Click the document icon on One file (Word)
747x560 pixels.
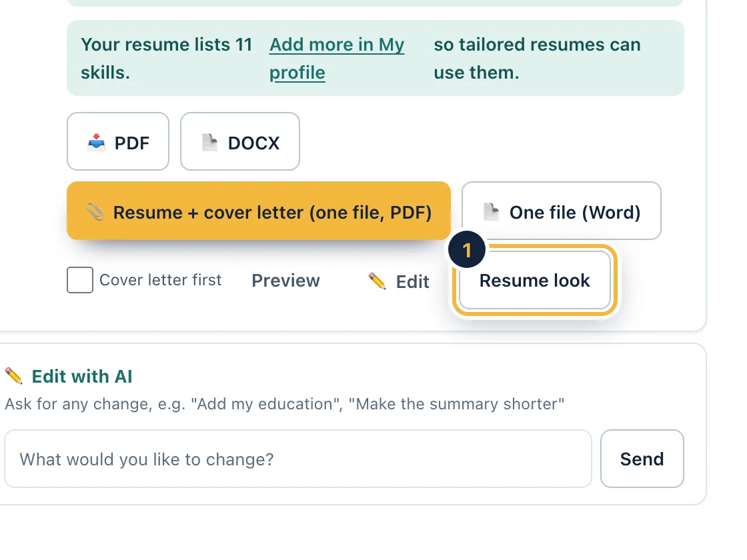[x=491, y=211]
